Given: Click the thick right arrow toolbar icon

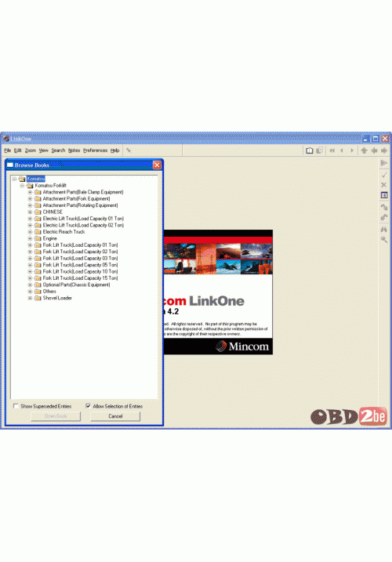Looking at the screenshot, I should click(384, 150).
